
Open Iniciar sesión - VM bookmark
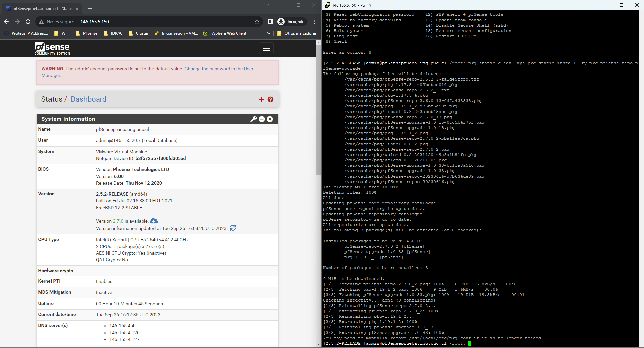point(176,33)
